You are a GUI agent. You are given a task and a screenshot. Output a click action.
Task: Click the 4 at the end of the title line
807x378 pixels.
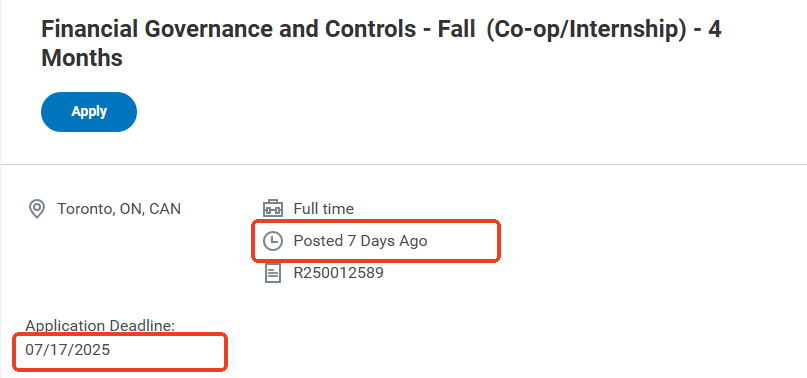click(x=714, y=29)
